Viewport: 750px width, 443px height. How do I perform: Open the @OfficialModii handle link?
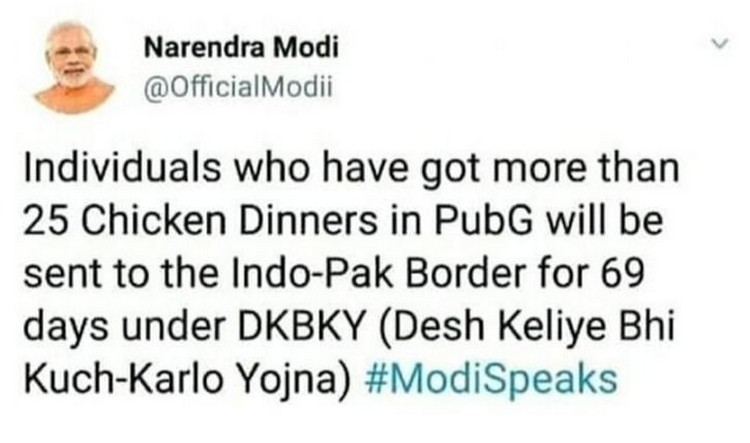point(238,87)
